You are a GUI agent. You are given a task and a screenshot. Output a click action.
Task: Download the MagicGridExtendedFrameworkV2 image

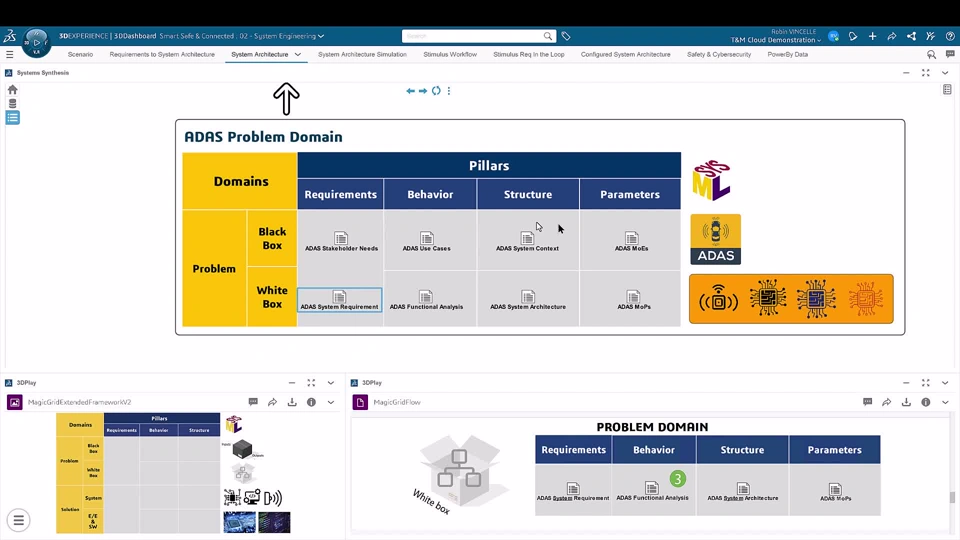coord(292,402)
